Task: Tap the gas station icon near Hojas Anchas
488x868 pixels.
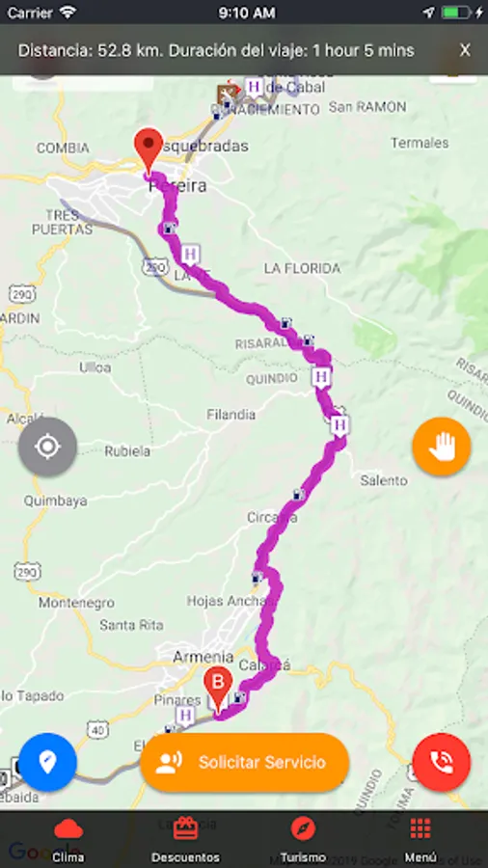Action: (x=257, y=578)
